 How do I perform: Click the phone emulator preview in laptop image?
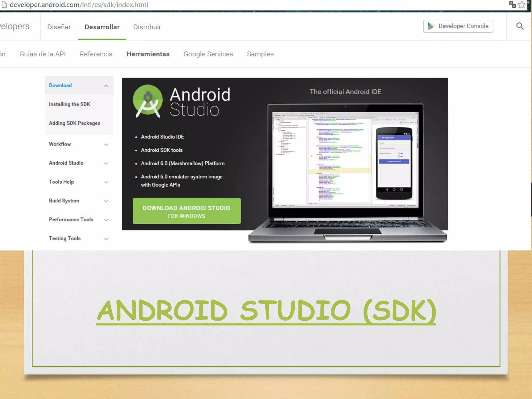[394, 163]
